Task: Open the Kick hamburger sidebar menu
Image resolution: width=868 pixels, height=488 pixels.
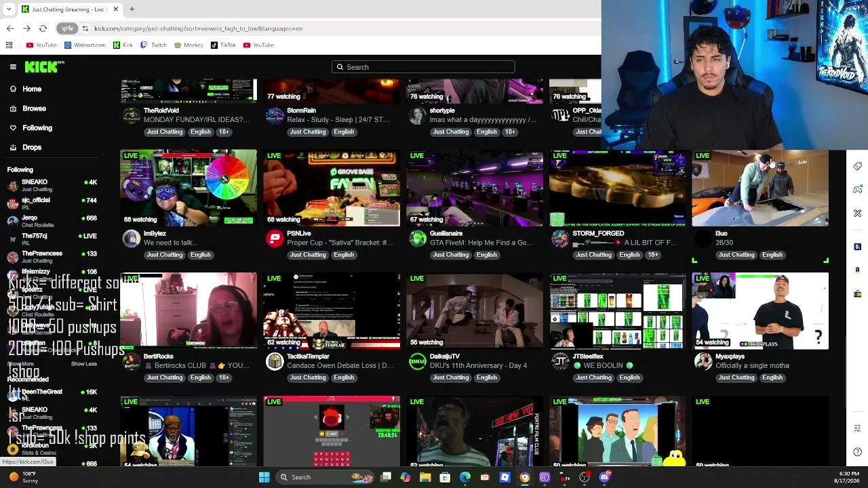Action: tap(13, 66)
